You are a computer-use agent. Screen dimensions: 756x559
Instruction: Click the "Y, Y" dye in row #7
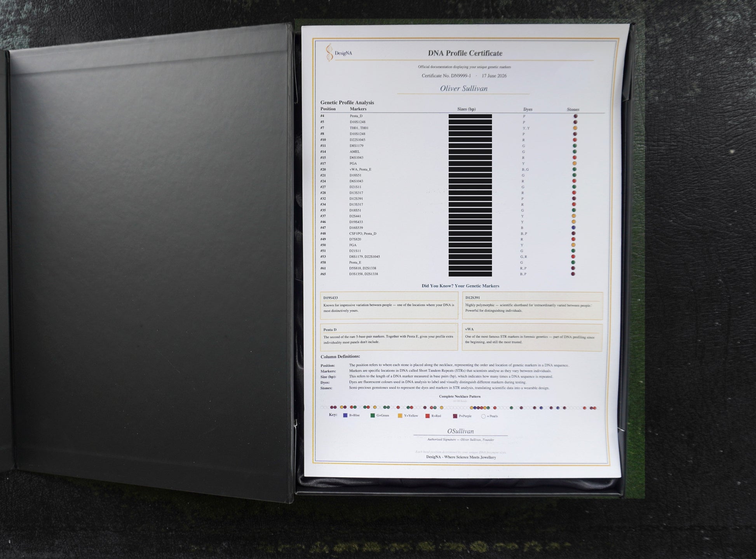coord(526,128)
